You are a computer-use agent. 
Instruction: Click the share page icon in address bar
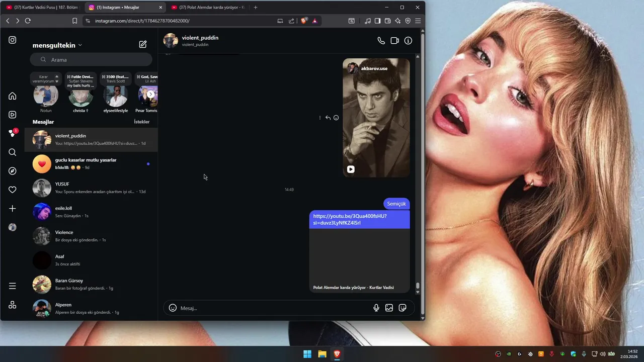click(291, 21)
